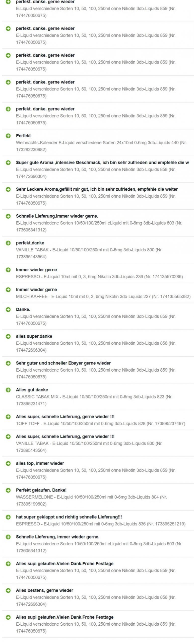The width and height of the screenshot is (194, 644).
Task: Click positive icon beside "Sehr Leckere Aroma" review
Action: [x=8, y=189]
